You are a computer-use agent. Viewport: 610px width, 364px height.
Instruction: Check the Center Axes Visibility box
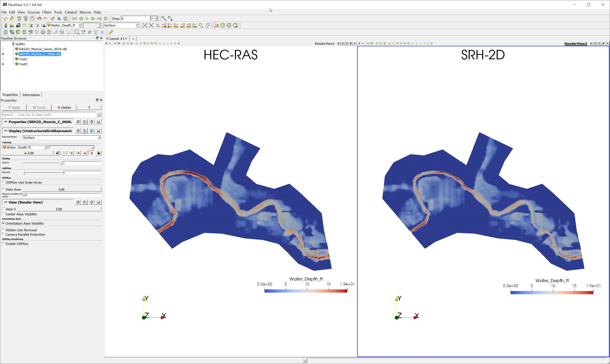pos(3,214)
